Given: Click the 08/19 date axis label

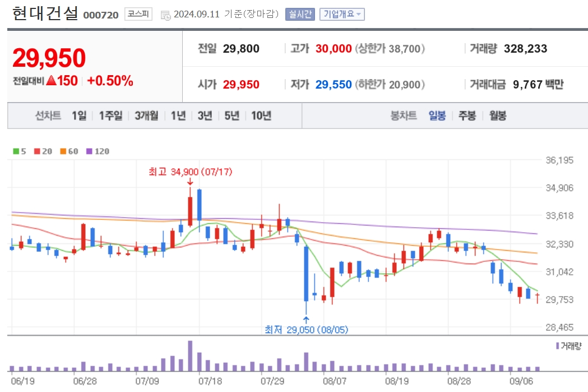Looking at the screenshot, I should point(397,381).
